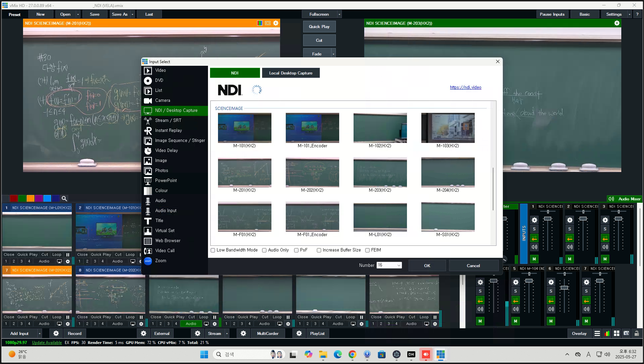Open audio mixer channel 1 settings gear
The width and height of the screenshot is (644, 364).
[534, 220]
